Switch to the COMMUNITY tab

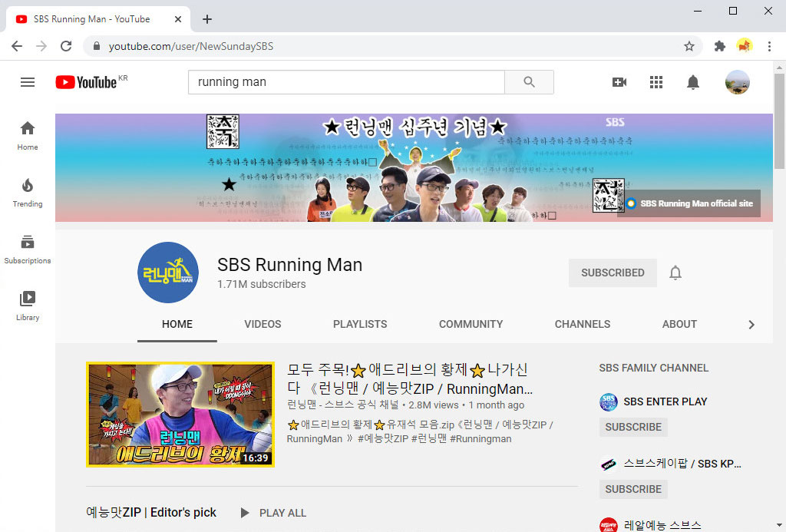(x=471, y=325)
